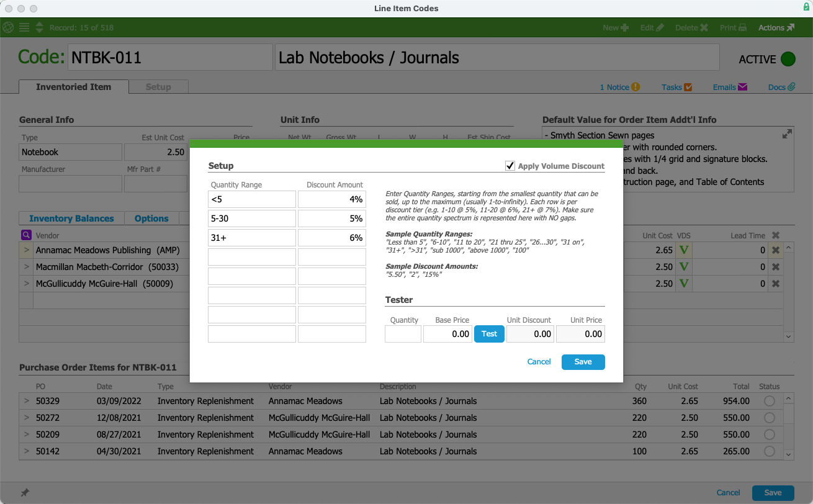The width and height of the screenshot is (813, 504).
Task: Delete the McGullicuddy McGuire-Hall vendor row
Action: point(775,284)
